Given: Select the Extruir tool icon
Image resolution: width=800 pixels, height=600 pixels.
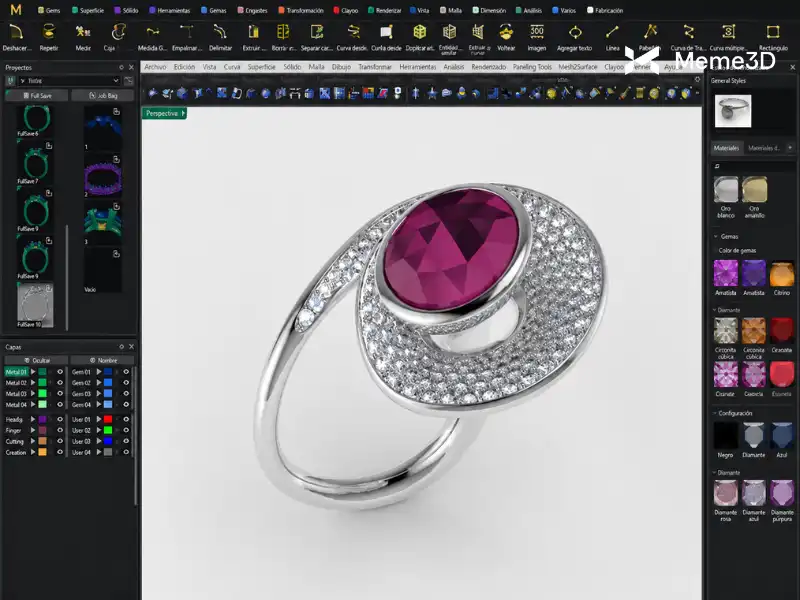Looking at the screenshot, I should (254, 32).
